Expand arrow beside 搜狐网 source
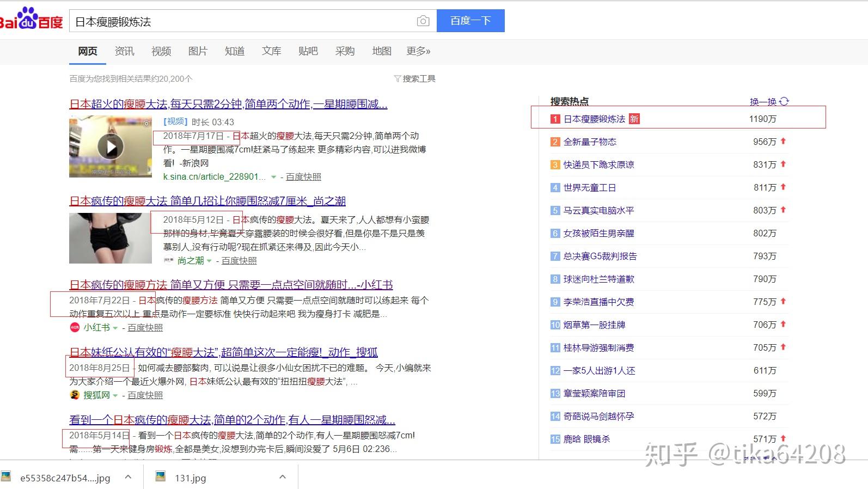 pyautogui.click(x=115, y=395)
